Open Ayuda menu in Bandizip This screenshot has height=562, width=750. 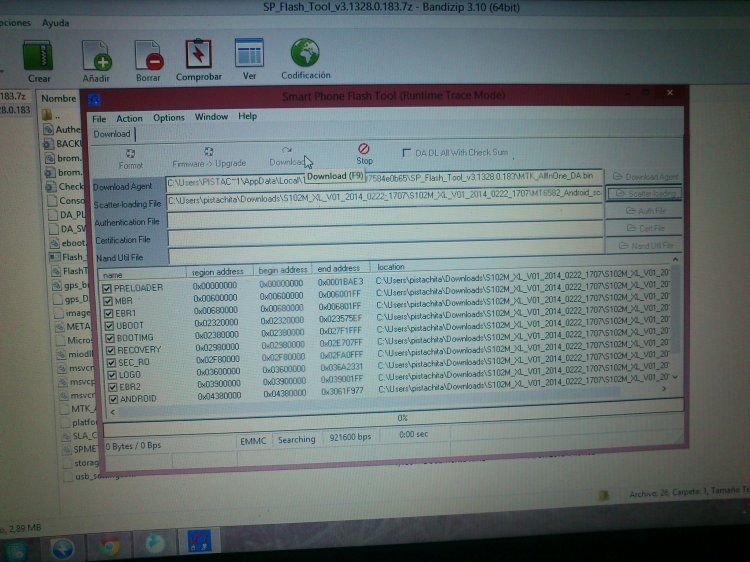click(55, 23)
